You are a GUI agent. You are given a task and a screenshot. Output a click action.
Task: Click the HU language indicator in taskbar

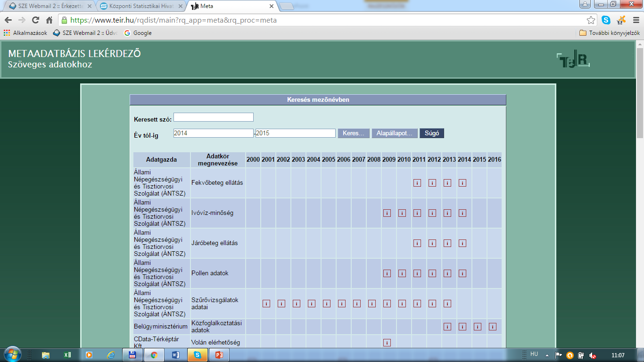point(534,354)
